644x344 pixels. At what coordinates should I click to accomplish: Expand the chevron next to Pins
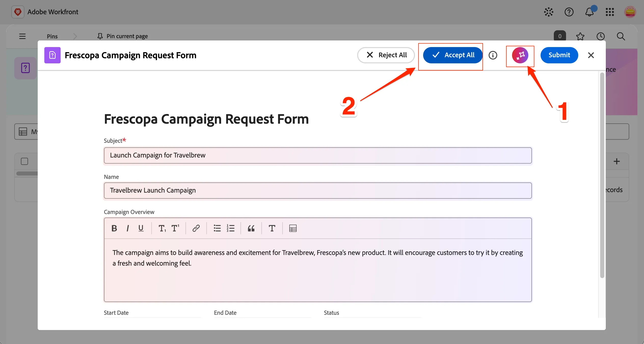(75, 36)
